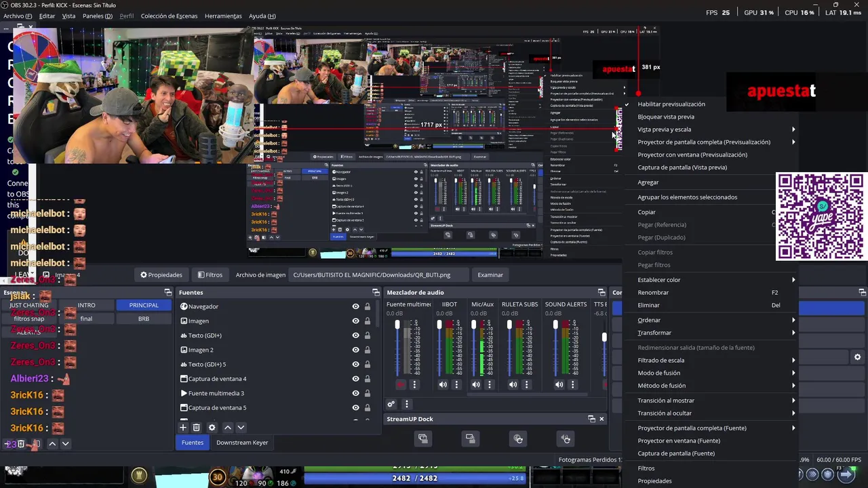Unmute the Fuente multimedia audio channel
Screen dimensions: 868x488
pyautogui.click(x=400, y=384)
